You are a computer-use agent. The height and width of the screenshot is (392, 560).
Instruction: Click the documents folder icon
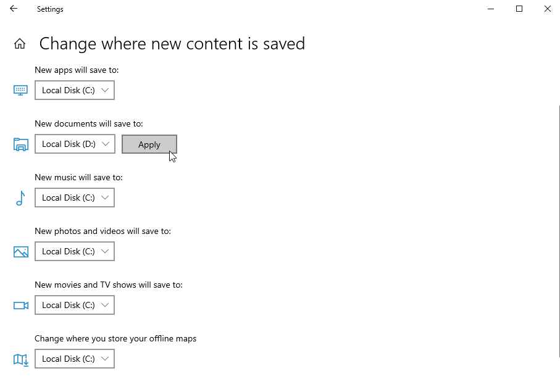point(21,144)
